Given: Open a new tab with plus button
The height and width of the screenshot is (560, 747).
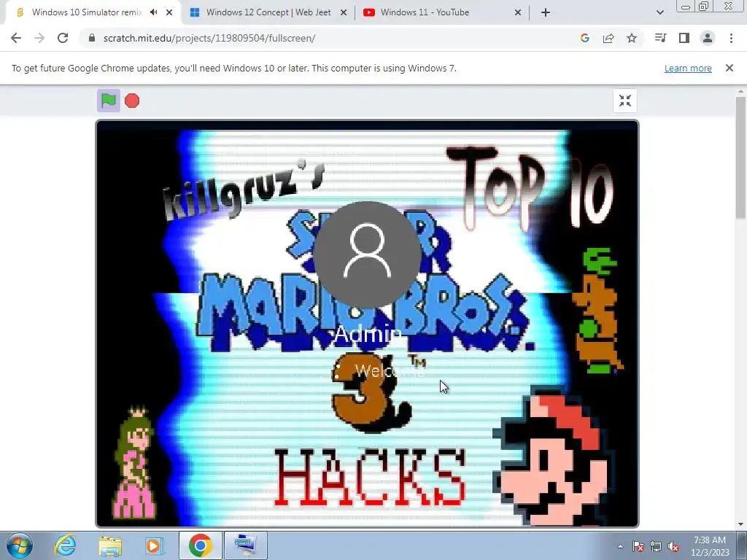Looking at the screenshot, I should 546,12.
